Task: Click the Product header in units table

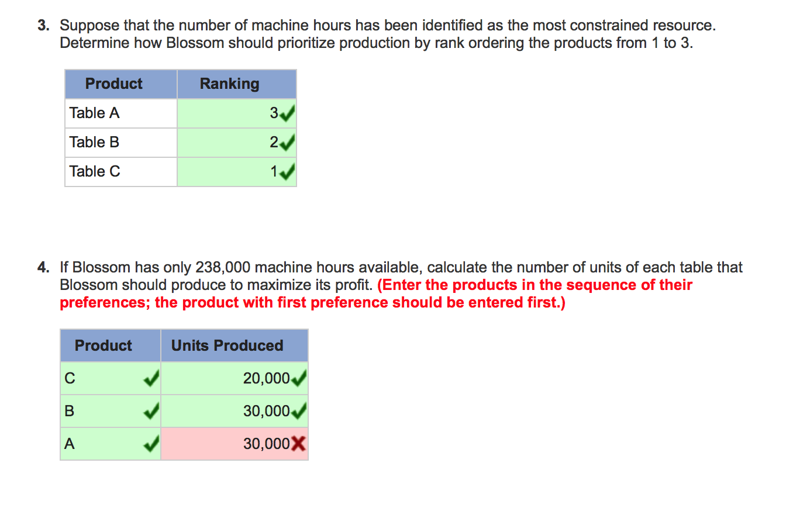Action: click(x=111, y=346)
